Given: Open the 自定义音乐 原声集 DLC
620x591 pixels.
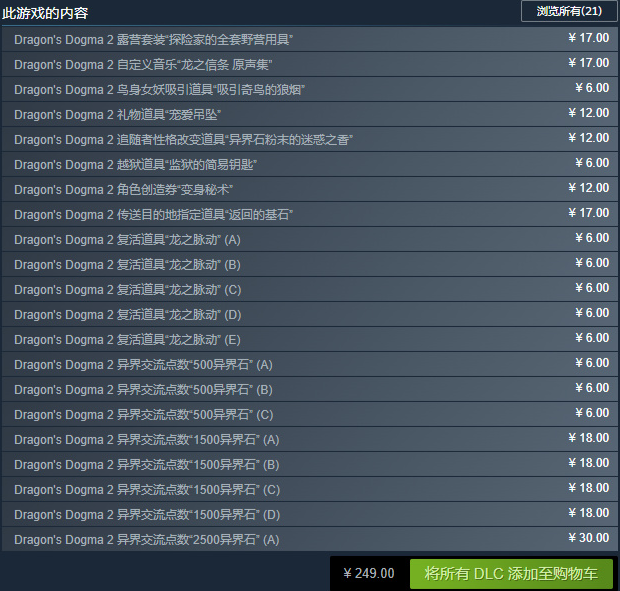Looking at the screenshot, I should point(310,64).
